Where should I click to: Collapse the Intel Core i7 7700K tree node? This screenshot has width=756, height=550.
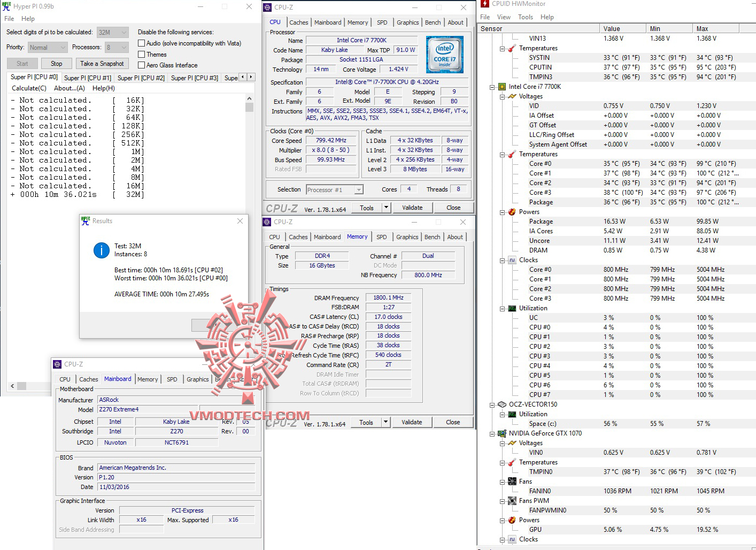click(492, 87)
